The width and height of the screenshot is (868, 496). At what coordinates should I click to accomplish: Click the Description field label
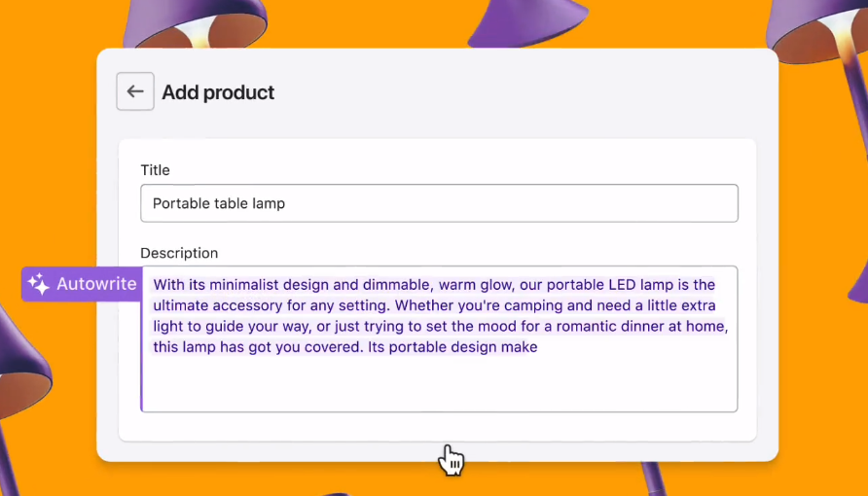coord(179,253)
